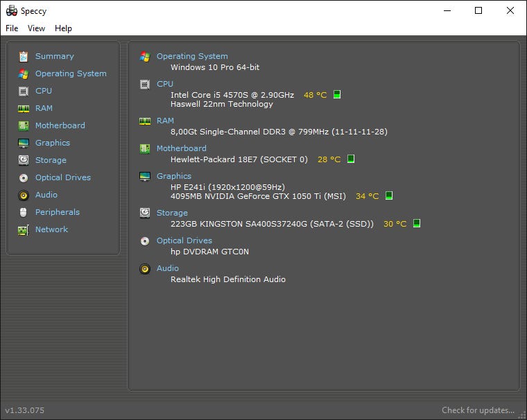Click the CPU chip icon in sidebar
Image resolution: width=527 pixels, height=420 pixels.
pos(24,91)
